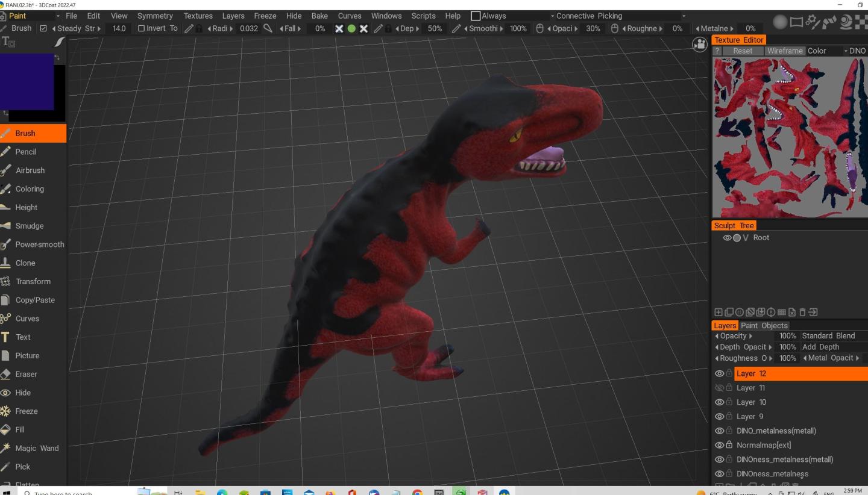Choose the Text tool
The image size is (868, 495).
pos(33,337)
